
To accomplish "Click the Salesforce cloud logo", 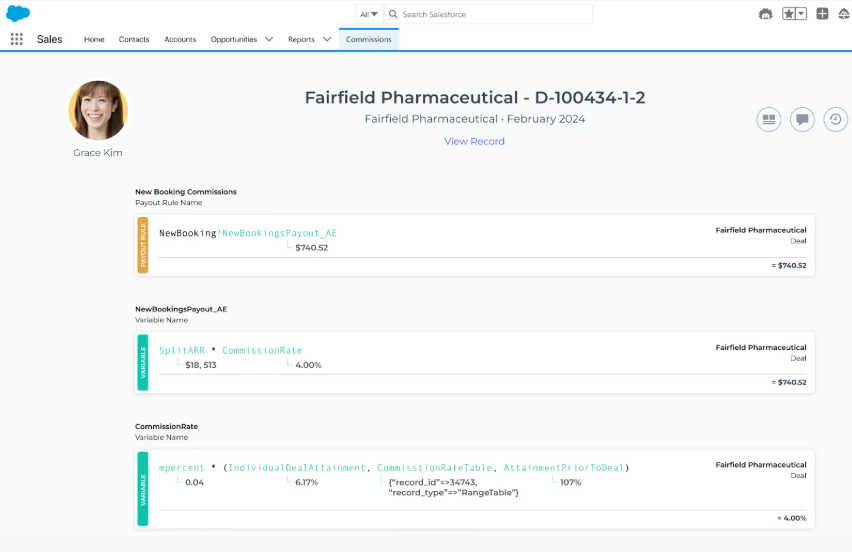I will point(18,13).
